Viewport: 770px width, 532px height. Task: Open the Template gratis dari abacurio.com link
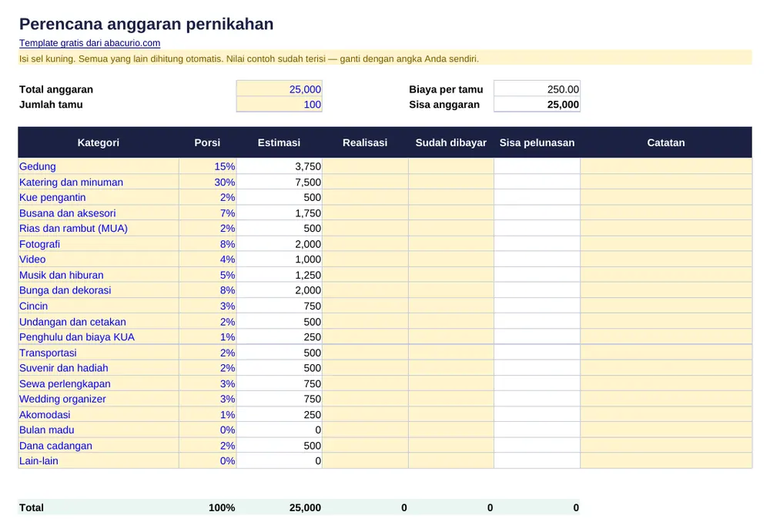[89, 43]
